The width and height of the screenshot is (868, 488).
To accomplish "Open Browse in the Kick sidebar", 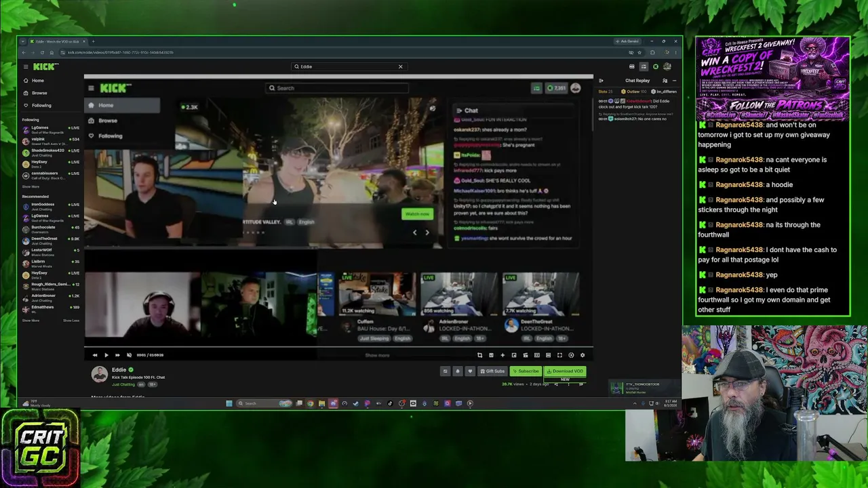I will click(39, 93).
